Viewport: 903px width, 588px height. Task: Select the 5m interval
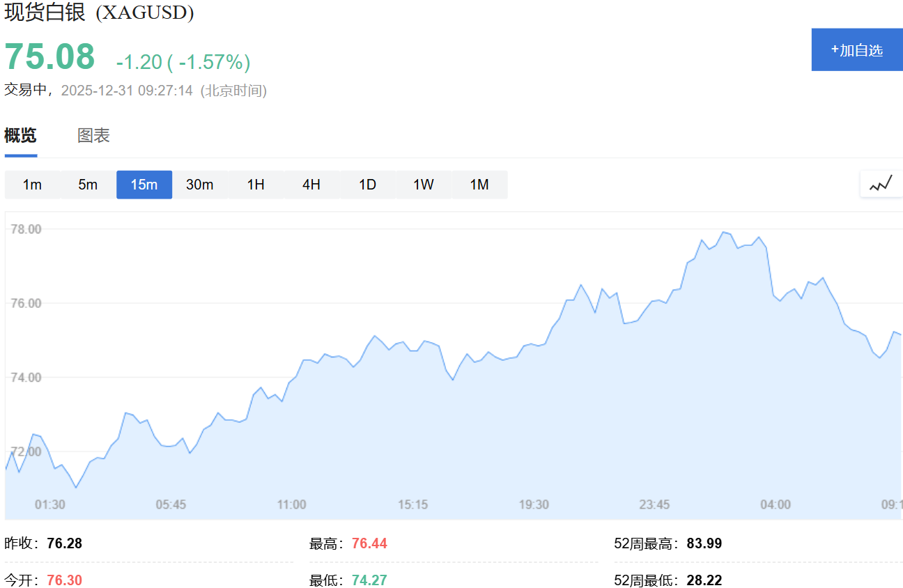coord(88,185)
